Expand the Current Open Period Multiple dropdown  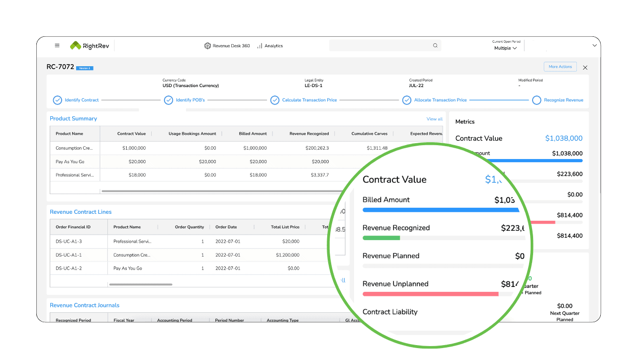click(x=505, y=48)
